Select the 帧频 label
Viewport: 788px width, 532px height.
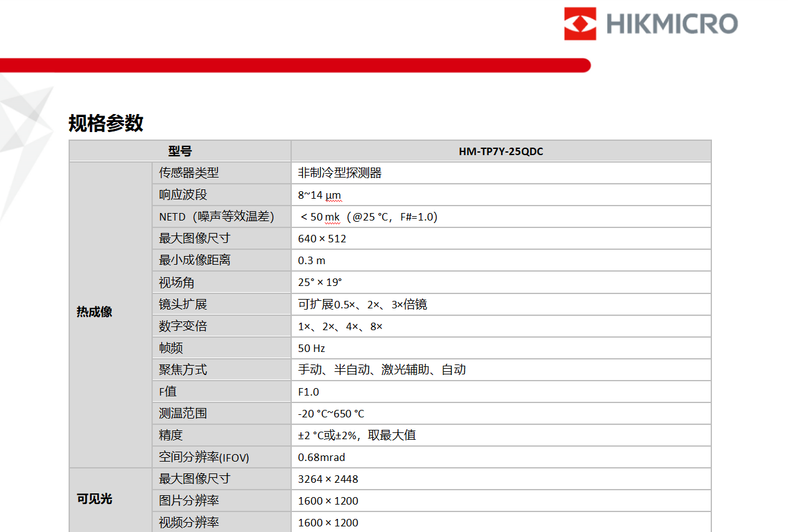click(x=171, y=348)
